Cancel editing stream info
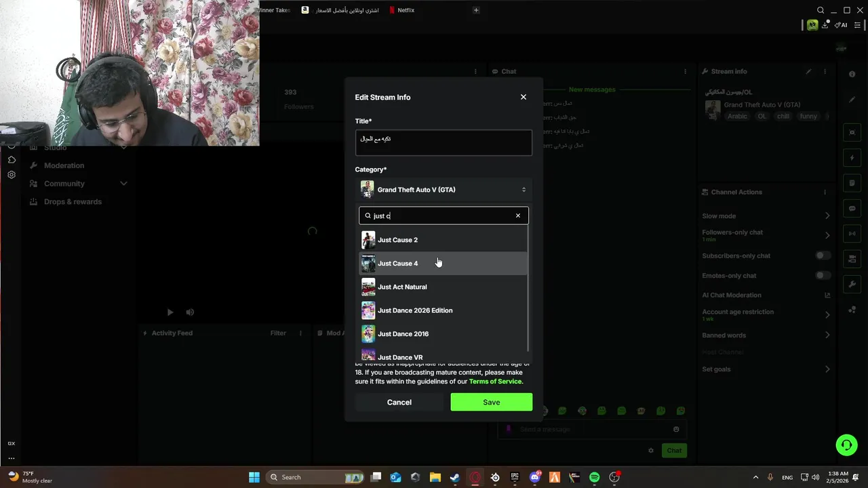The width and height of the screenshot is (868, 488). (399, 403)
